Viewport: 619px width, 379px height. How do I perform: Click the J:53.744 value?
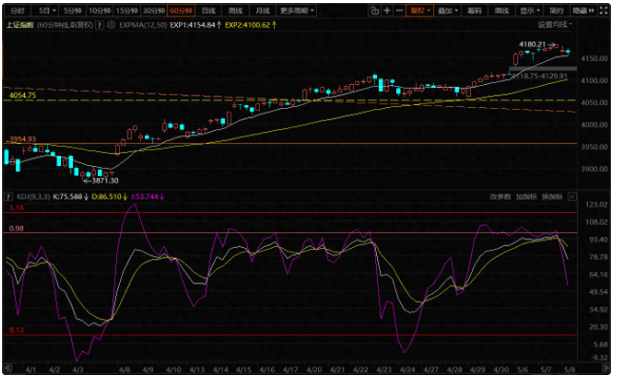[147, 197]
